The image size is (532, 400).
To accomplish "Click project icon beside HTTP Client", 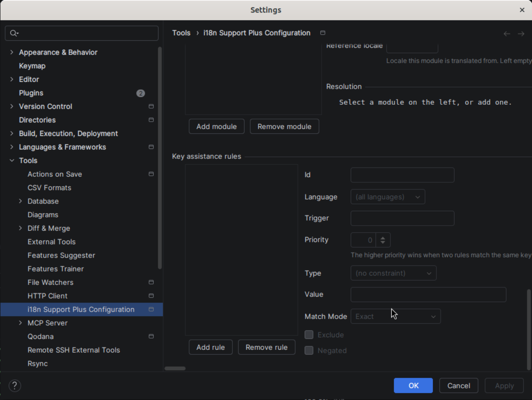I will click(151, 296).
